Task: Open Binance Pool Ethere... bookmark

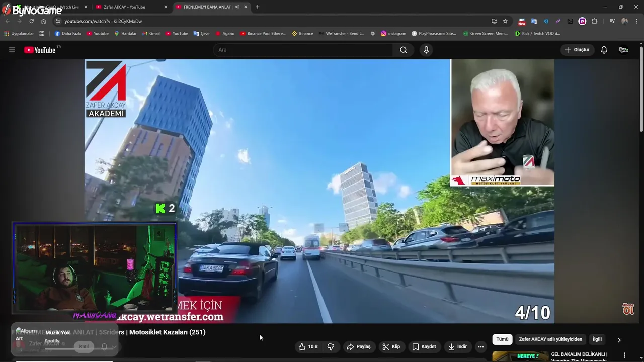Action: [263, 34]
